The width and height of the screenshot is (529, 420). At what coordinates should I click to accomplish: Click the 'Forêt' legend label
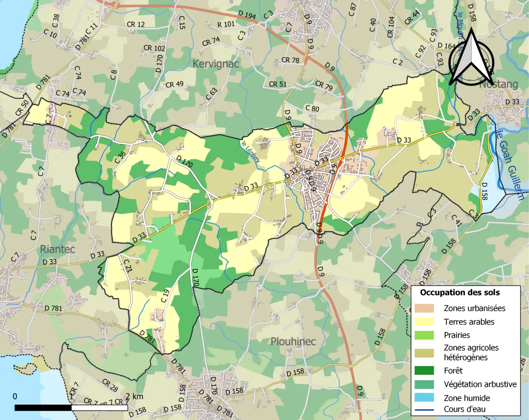(x=453, y=370)
